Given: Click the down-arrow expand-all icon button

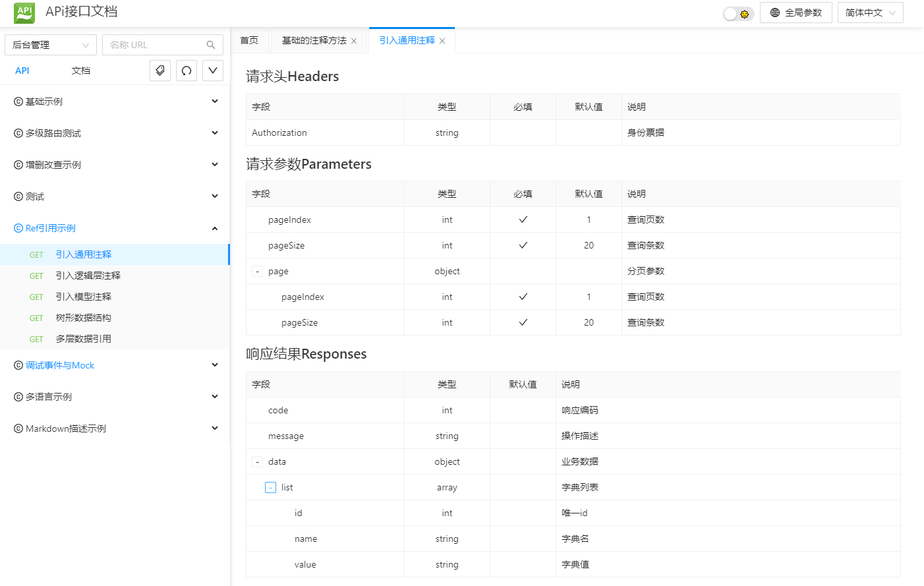Looking at the screenshot, I should 213,71.
